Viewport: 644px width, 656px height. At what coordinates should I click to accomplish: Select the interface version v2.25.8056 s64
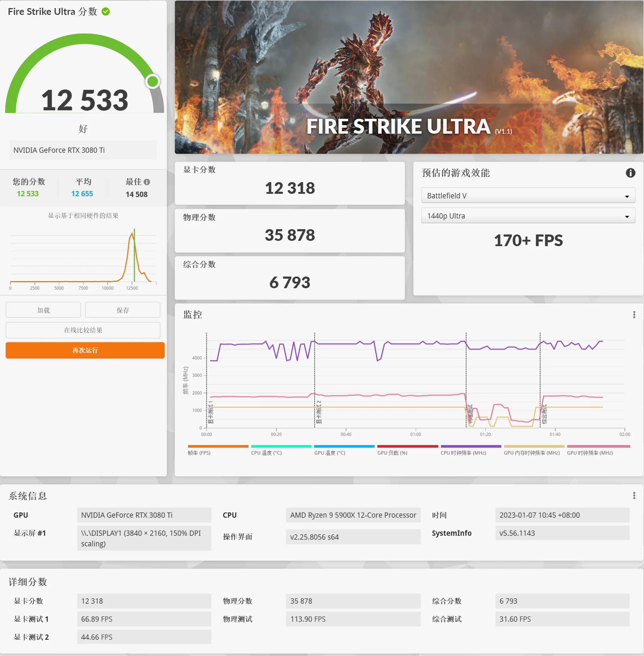tap(353, 537)
